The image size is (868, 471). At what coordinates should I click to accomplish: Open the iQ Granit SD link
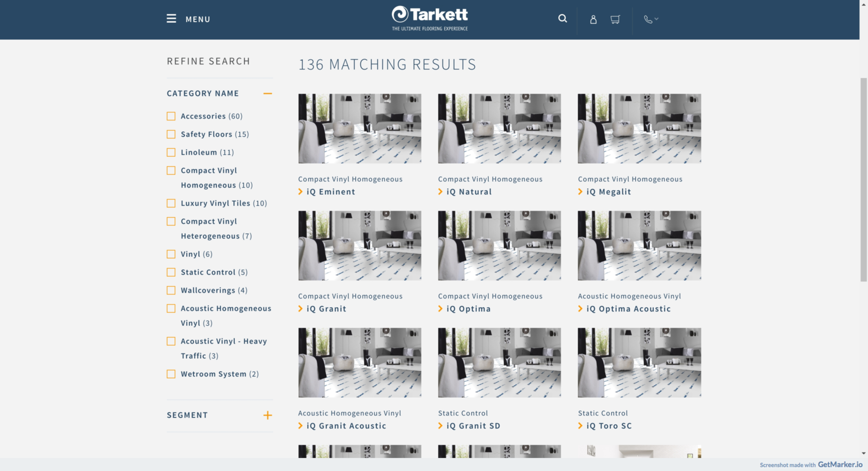click(474, 426)
